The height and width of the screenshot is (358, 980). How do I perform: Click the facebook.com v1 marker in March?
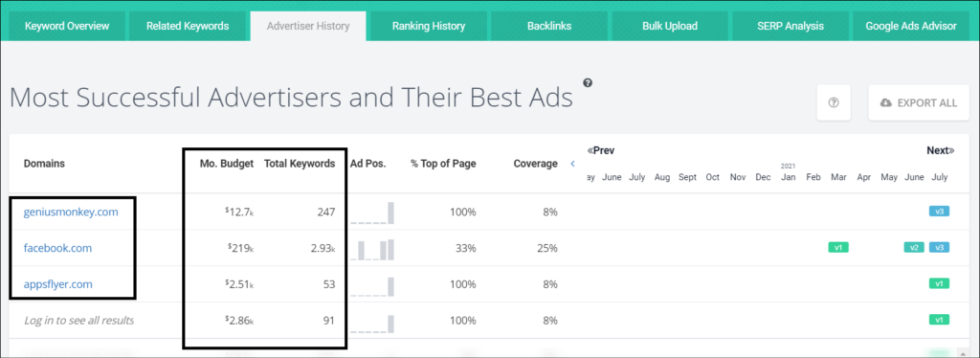pos(838,247)
